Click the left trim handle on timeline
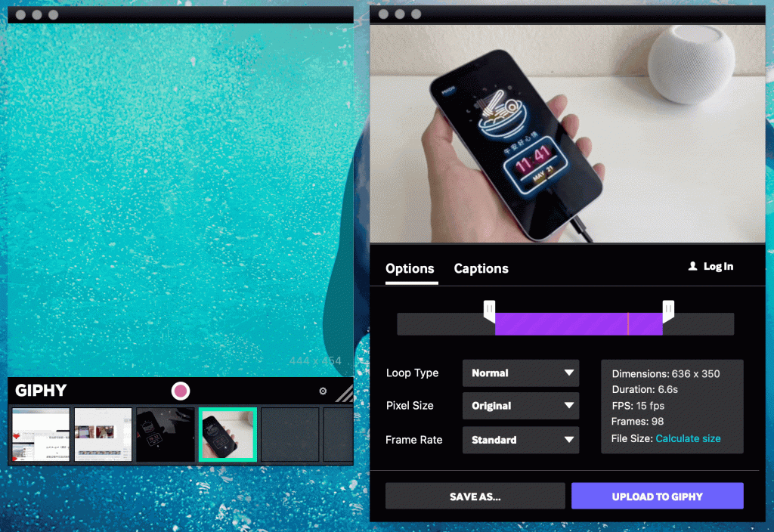The height and width of the screenshot is (532, 774). pyautogui.click(x=490, y=310)
